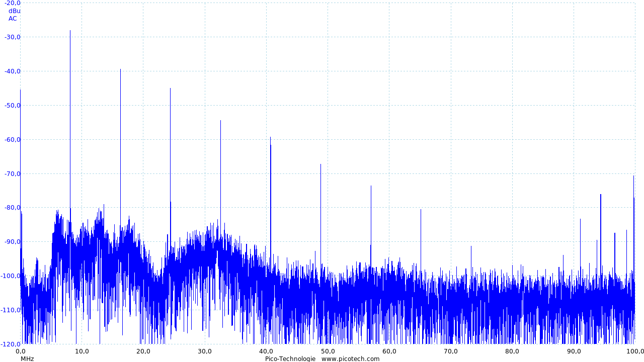Click the 10,0 frequency axis label
Screen dimensions: 644x362
point(82,351)
